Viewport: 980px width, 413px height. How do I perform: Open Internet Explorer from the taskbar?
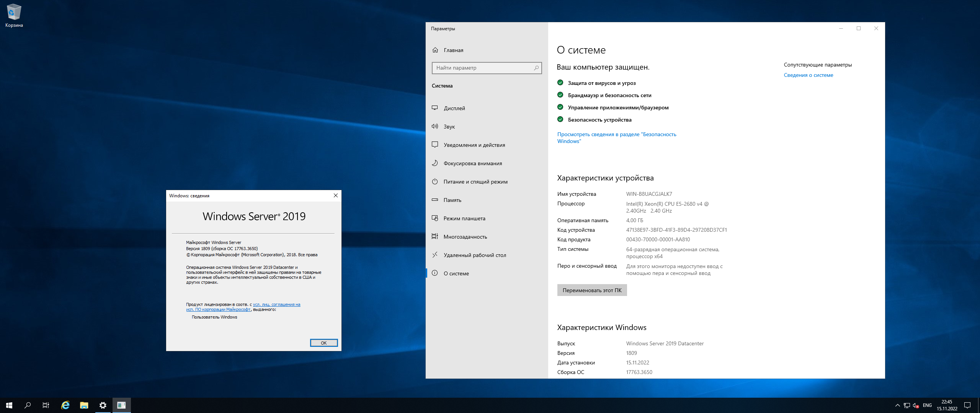click(65, 405)
